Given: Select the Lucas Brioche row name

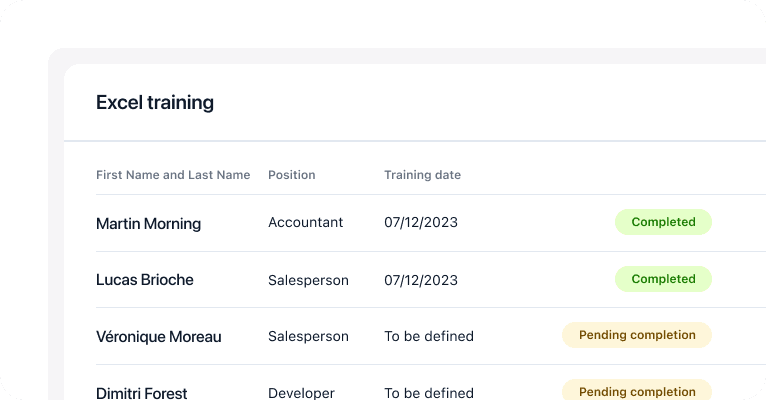Looking at the screenshot, I should (145, 280).
